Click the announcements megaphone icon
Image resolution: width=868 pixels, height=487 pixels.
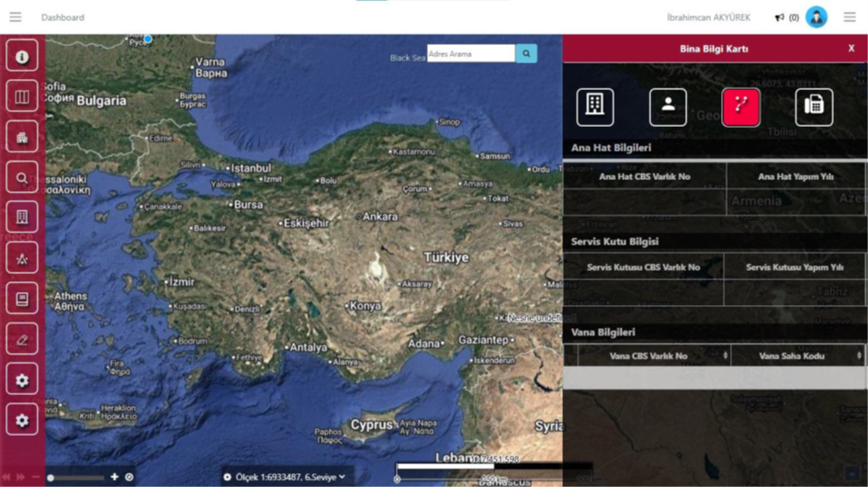[780, 17]
